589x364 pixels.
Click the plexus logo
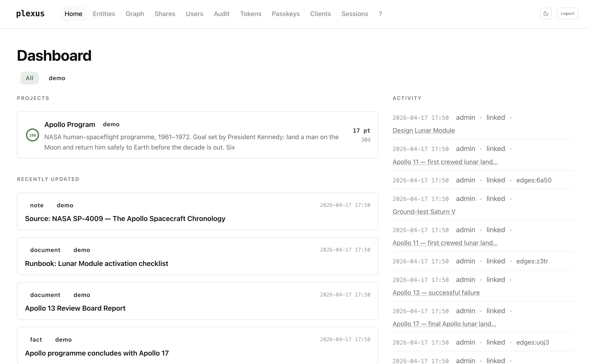(x=30, y=13)
